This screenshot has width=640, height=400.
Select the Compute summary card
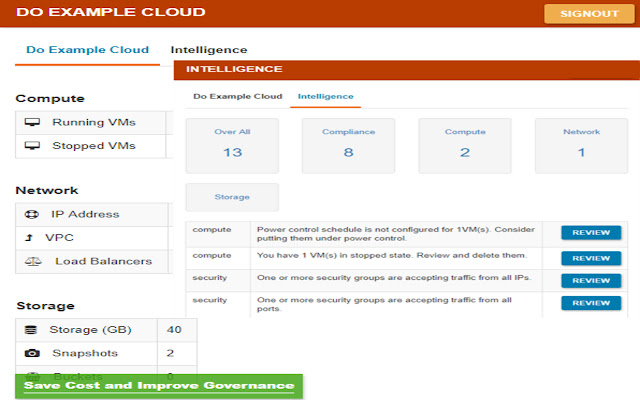pos(464,145)
